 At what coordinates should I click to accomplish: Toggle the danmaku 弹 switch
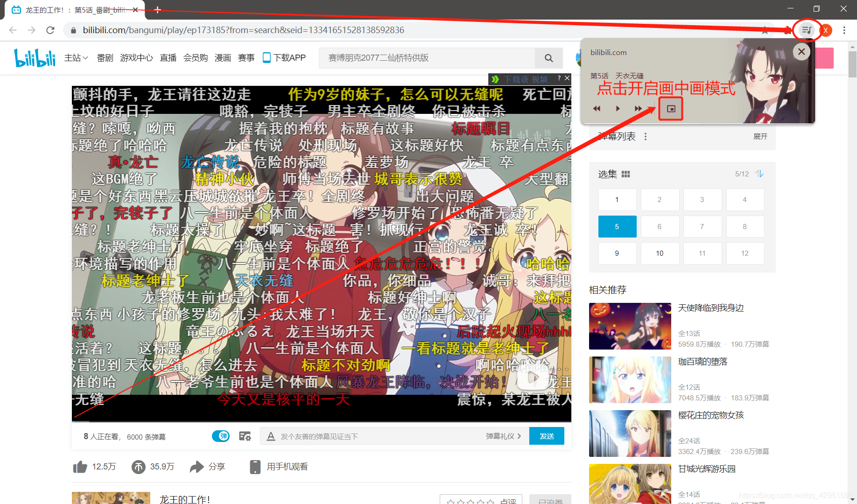(x=221, y=436)
